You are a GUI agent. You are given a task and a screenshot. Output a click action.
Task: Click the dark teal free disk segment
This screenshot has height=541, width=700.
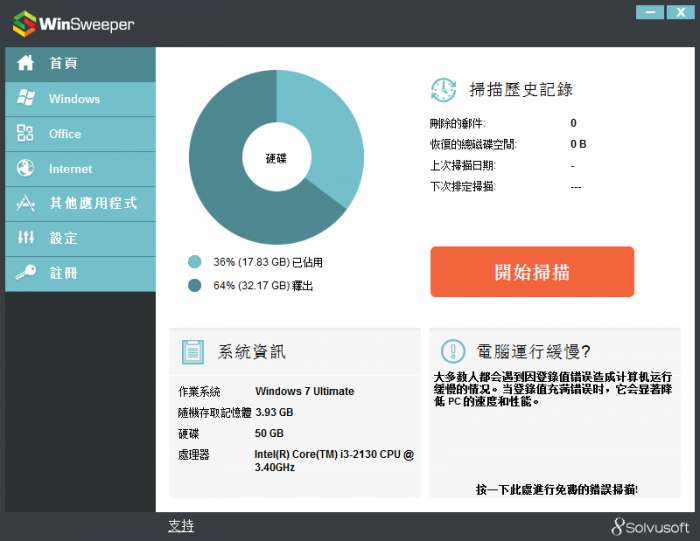click(x=223, y=179)
